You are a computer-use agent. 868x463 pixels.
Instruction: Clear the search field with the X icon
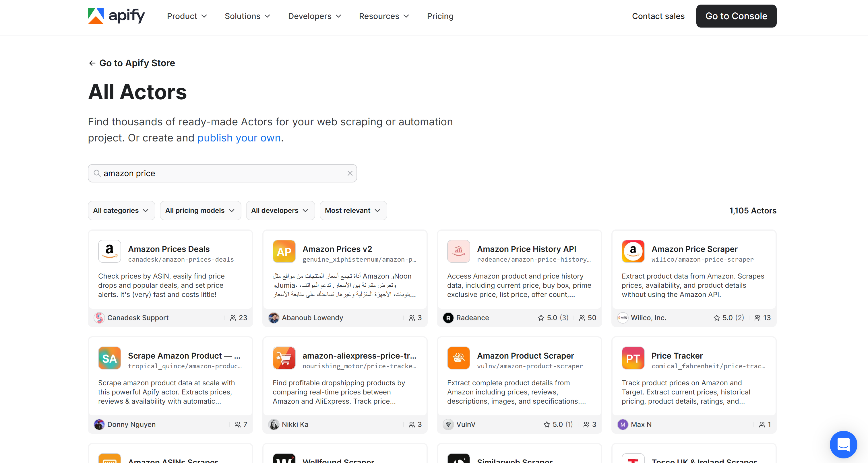(350, 173)
